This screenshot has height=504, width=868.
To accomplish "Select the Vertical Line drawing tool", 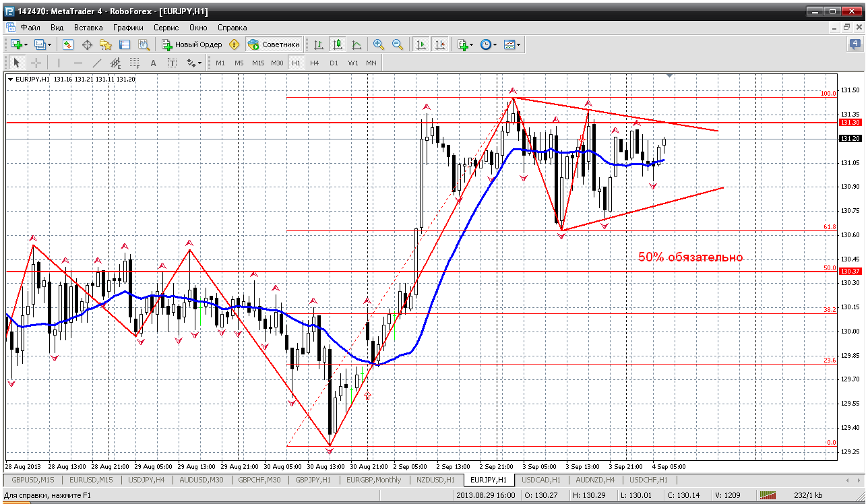I will (x=59, y=63).
